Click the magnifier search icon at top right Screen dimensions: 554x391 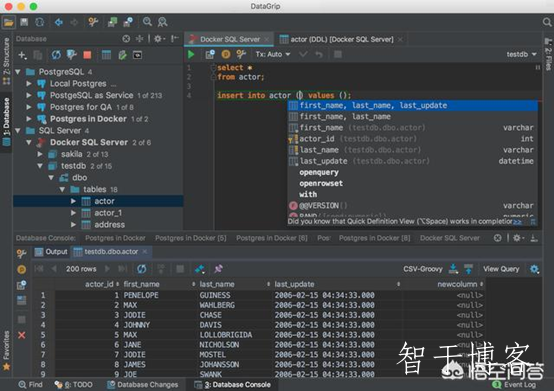(x=547, y=22)
